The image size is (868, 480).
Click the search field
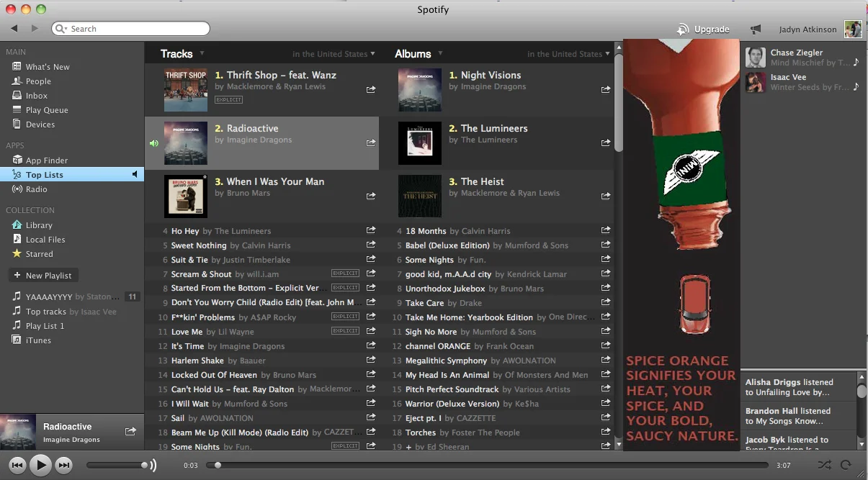[x=130, y=29]
